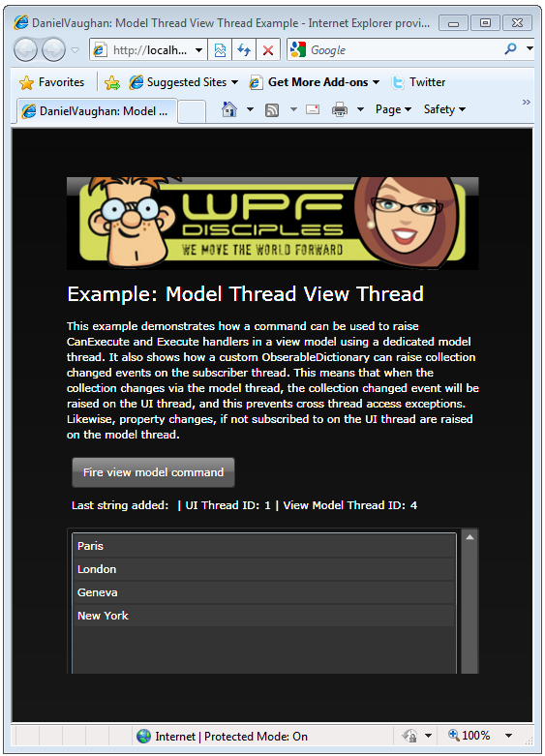
Task: Click the Compatibility View broken-page icon
Action: pyautogui.click(x=220, y=50)
